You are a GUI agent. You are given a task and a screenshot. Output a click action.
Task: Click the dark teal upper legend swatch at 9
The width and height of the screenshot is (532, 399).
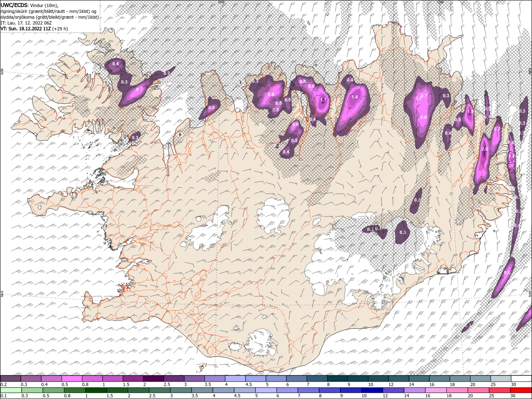click(x=358, y=379)
